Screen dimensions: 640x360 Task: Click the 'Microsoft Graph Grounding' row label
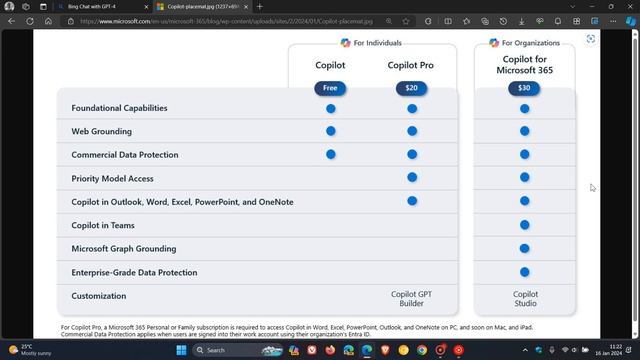[x=124, y=249]
